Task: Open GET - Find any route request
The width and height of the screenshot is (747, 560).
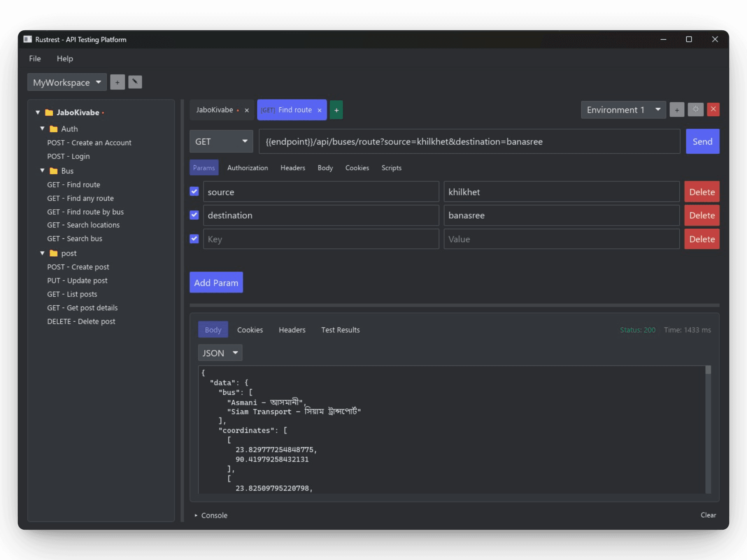Action: pyautogui.click(x=81, y=198)
